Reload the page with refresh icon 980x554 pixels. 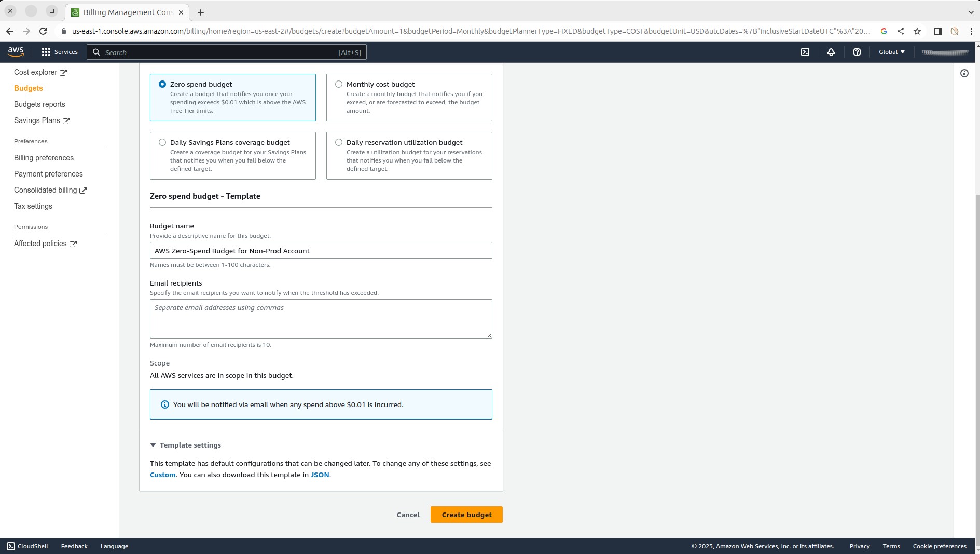[43, 31]
